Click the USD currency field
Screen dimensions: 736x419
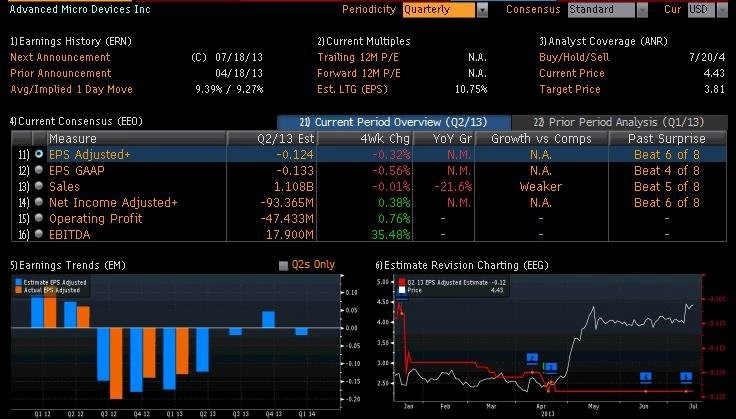[x=701, y=10]
